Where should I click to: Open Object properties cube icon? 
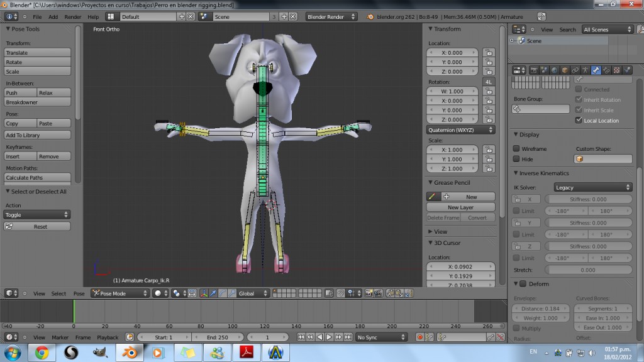(565, 70)
